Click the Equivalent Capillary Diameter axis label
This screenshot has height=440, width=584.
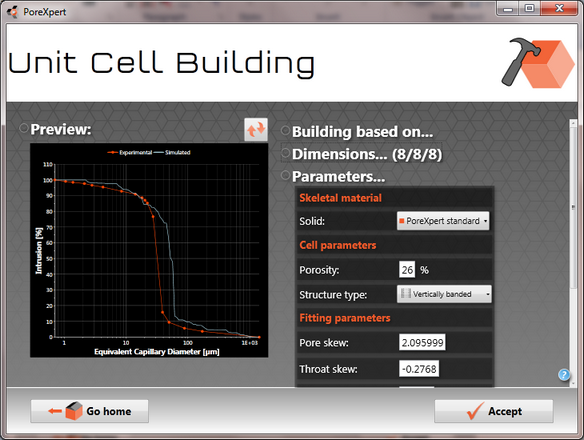point(156,351)
